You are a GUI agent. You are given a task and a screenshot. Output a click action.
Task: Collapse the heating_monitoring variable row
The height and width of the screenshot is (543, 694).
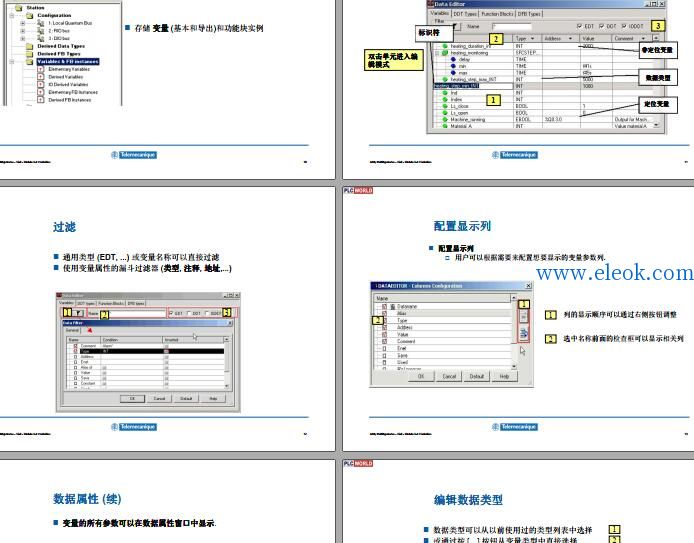tap(438, 53)
